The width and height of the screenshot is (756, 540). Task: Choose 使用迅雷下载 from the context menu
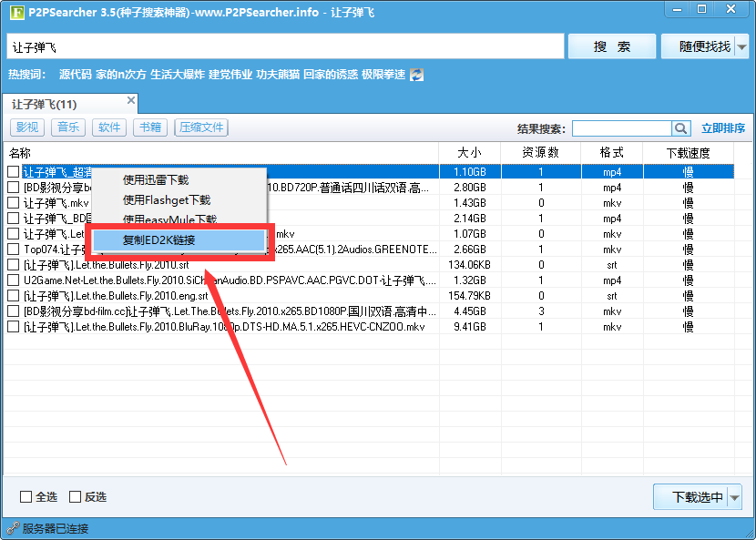[x=156, y=180]
